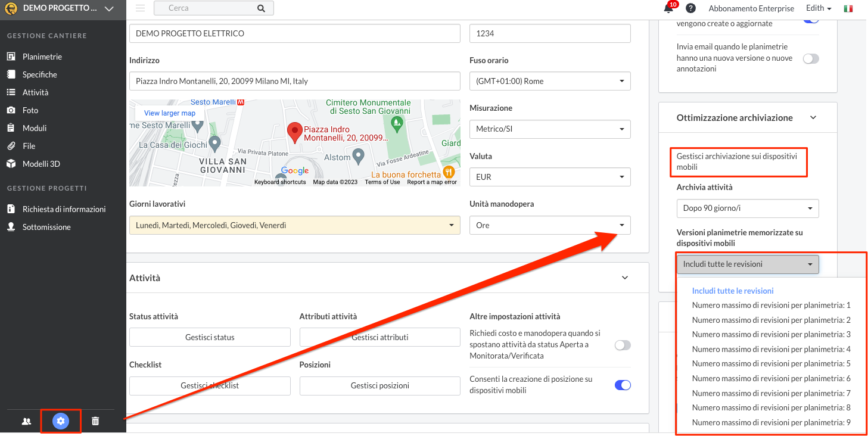Click the Moduli clipboard icon
This screenshot has height=436, width=868.
[11, 128]
